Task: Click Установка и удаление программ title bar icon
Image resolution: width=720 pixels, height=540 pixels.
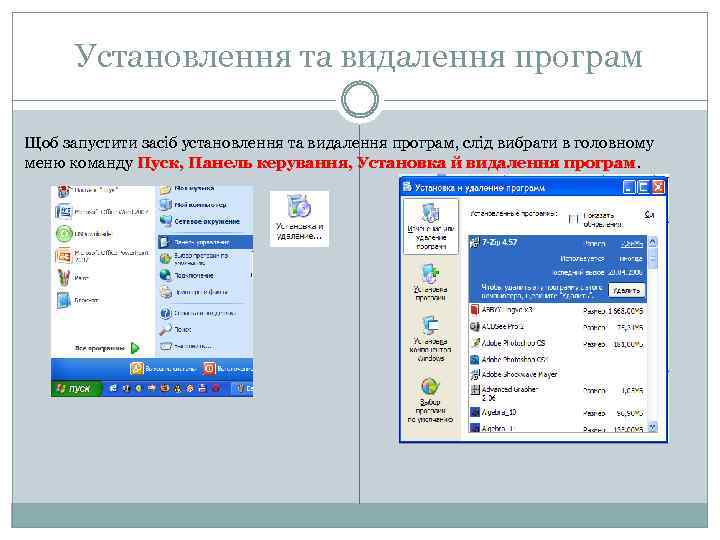Action: tap(407, 186)
